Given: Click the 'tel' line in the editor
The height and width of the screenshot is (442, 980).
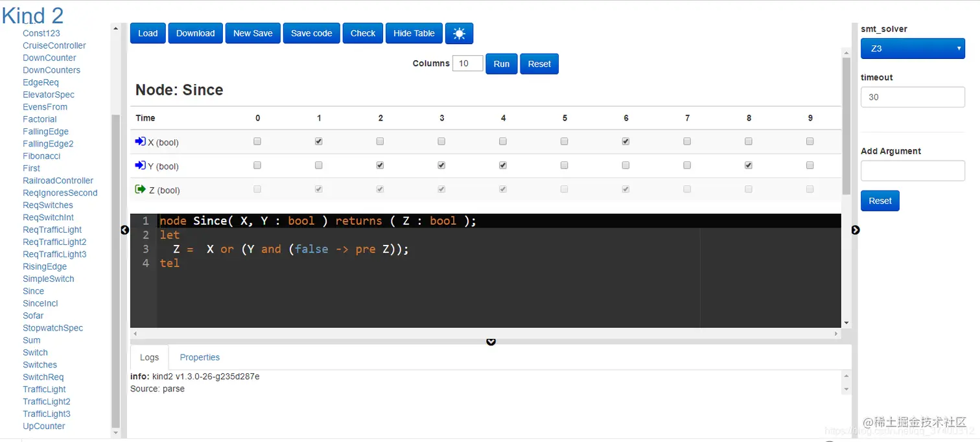Looking at the screenshot, I should click(x=170, y=263).
